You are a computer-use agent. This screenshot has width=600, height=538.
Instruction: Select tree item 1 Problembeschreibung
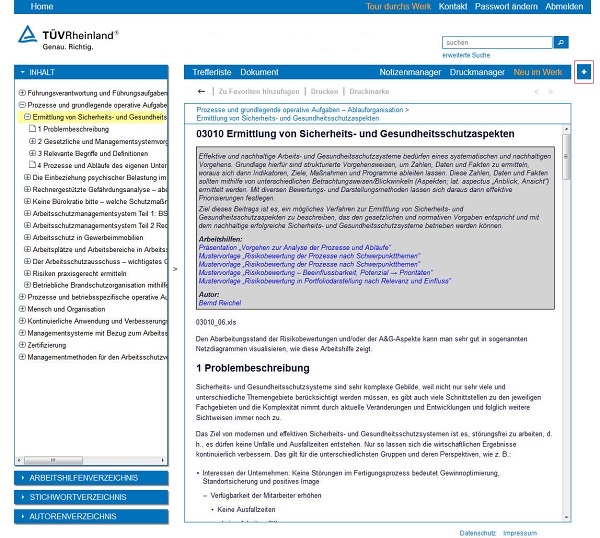[73, 129]
